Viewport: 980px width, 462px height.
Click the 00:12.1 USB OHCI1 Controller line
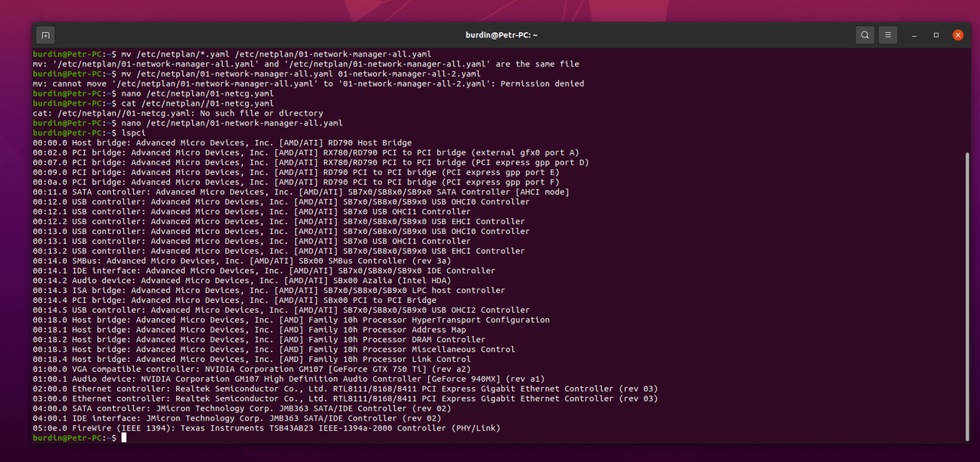252,211
